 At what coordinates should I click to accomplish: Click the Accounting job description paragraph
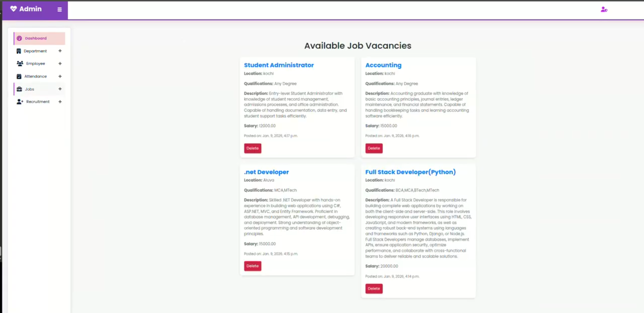(x=417, y=105)
